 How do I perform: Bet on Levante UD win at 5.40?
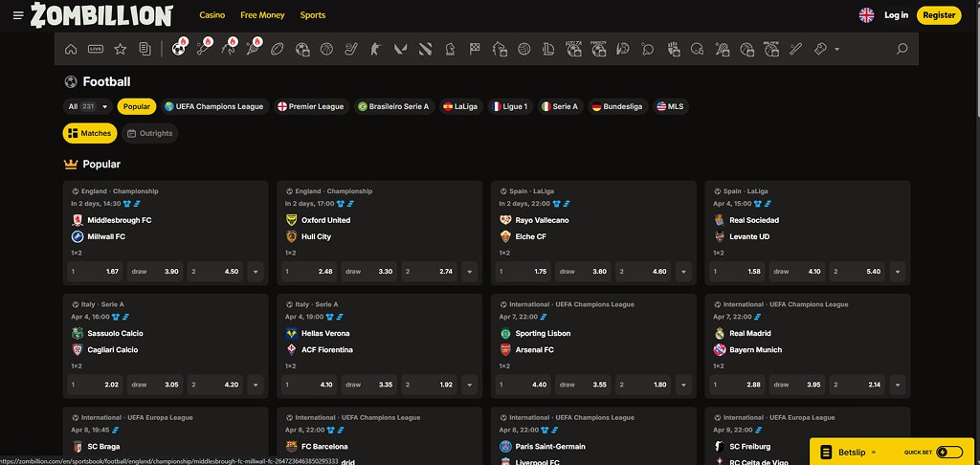coord(857,272)
